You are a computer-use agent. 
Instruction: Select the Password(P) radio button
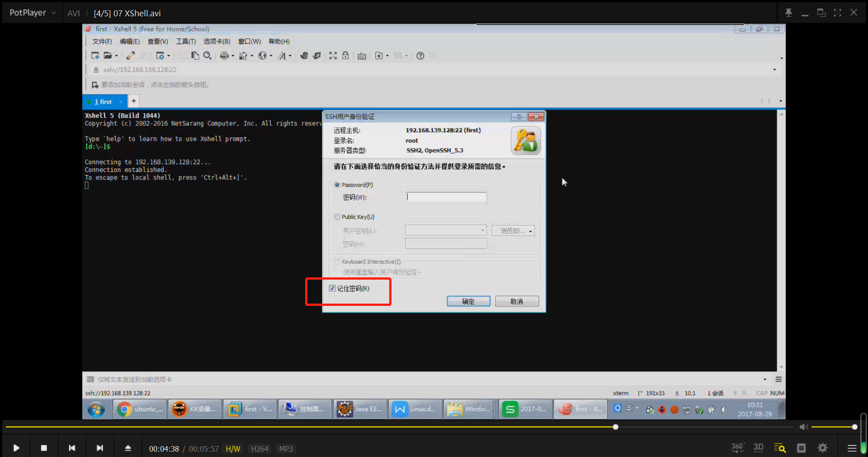coord(337,185)
